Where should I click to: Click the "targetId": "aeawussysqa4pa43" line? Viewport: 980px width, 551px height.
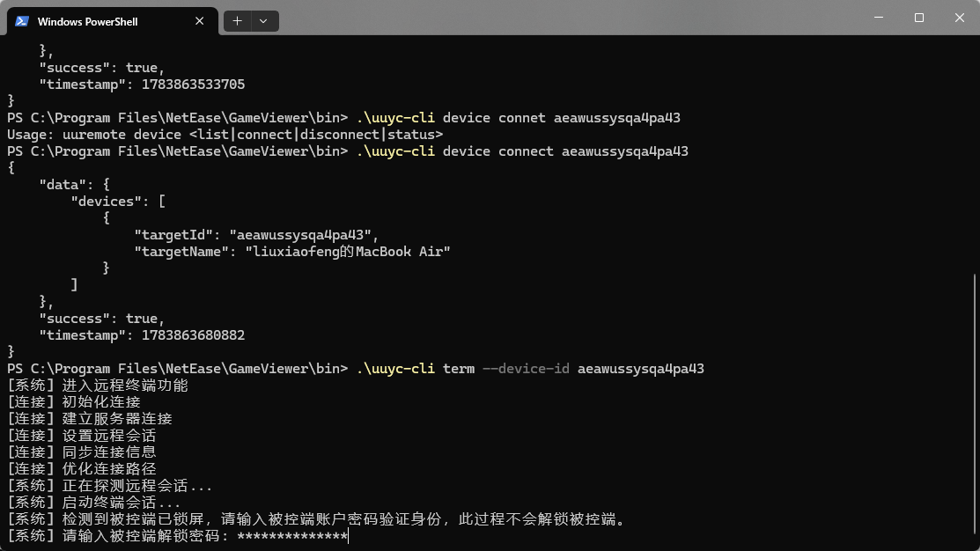pos(256,235)
